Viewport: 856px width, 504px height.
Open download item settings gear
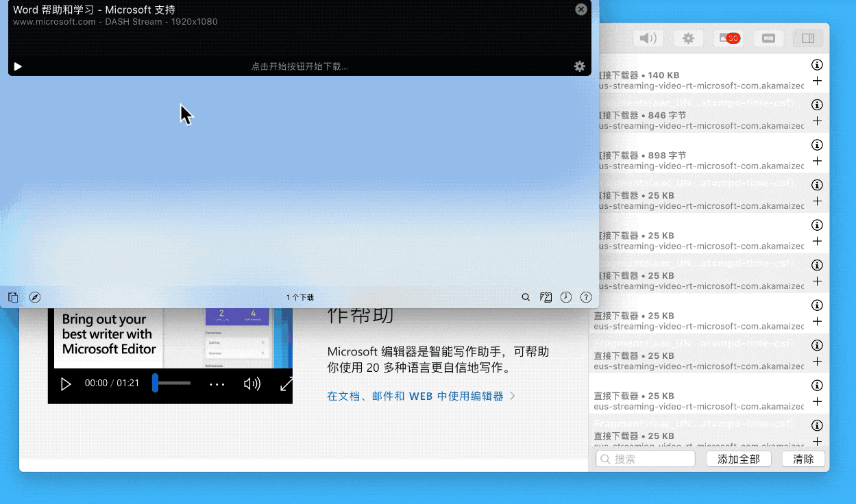[580, 66]
